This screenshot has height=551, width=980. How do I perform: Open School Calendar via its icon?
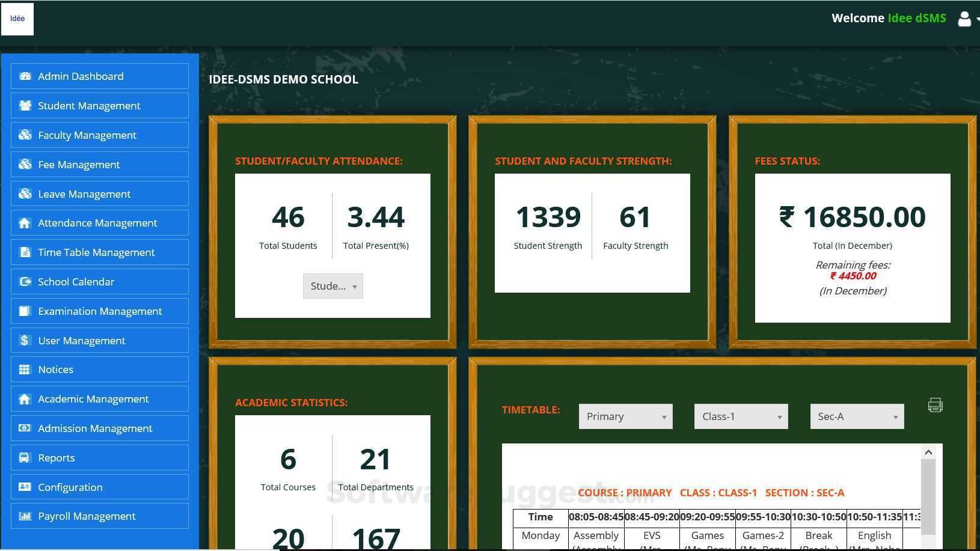coord(25,282)
